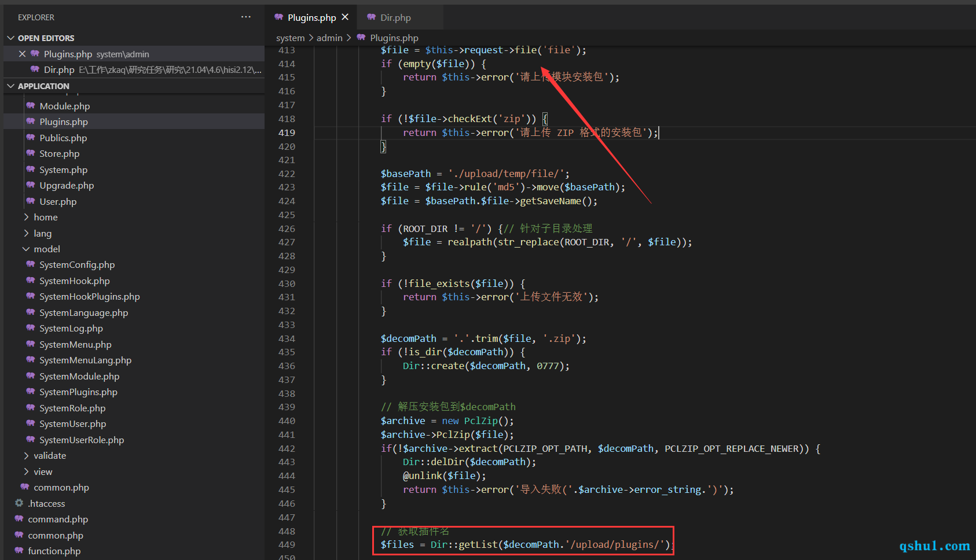The height and width of the screenshot is (560, 976).
Task: Click the PHP icon on the Dir.php tab
Action: 372,17
